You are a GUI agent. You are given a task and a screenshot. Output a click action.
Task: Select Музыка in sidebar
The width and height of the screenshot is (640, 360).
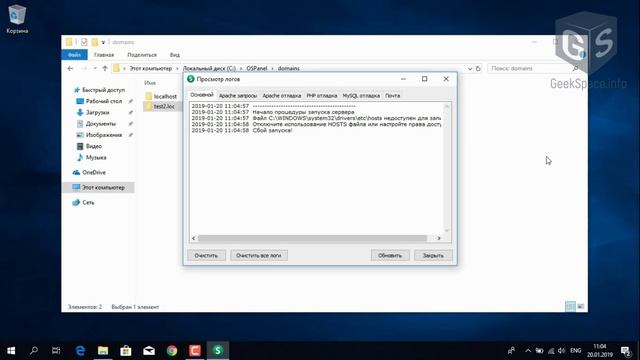(x=96, y=158)
